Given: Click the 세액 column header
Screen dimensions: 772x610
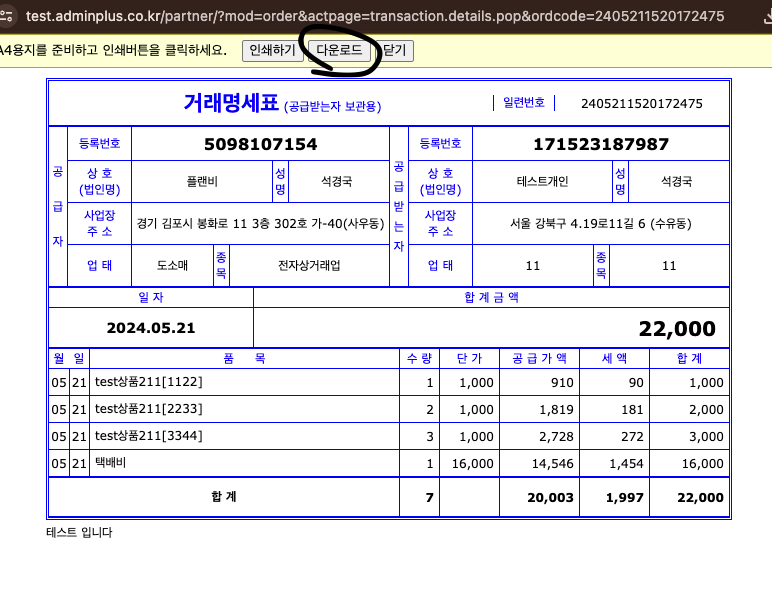Looking at the screenshot, I should point(614,358).
